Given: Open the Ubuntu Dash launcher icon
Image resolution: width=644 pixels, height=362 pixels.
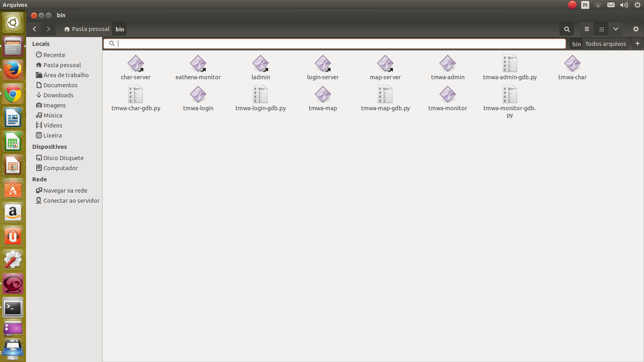Looking at the screenshot, I should coord(13,23).
